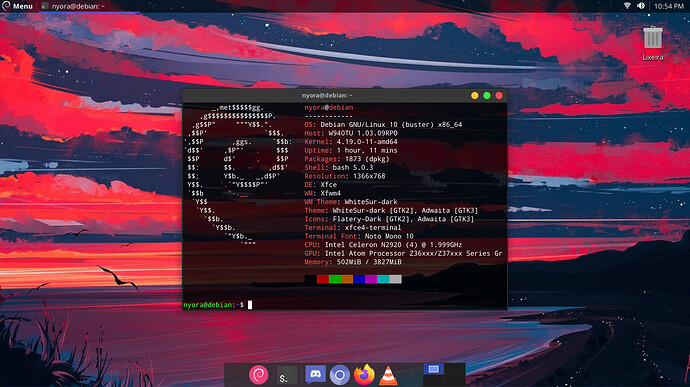This screenshot has height=387, width=690.
Task: Click the Terminal Font: Noto Mono 10 line
Action: click(359, 236)
